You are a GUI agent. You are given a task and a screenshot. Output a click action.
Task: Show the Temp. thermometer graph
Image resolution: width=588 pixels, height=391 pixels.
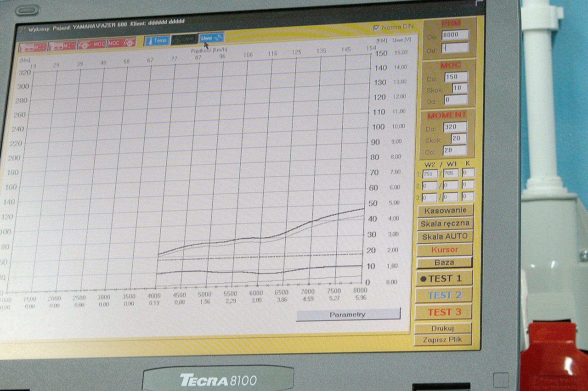tap(157, 40)
